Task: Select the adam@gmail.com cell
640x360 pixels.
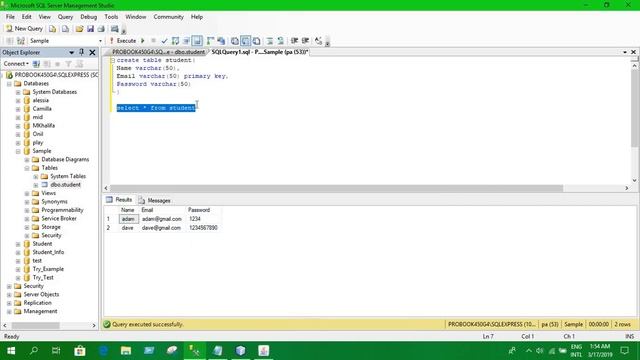Action: (162, 219)
